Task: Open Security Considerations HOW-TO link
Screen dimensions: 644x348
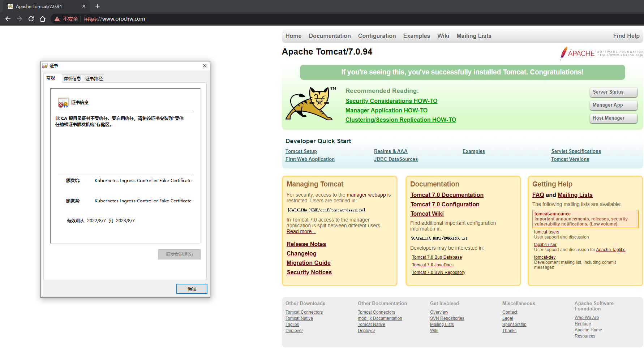Action: [391, 101]
